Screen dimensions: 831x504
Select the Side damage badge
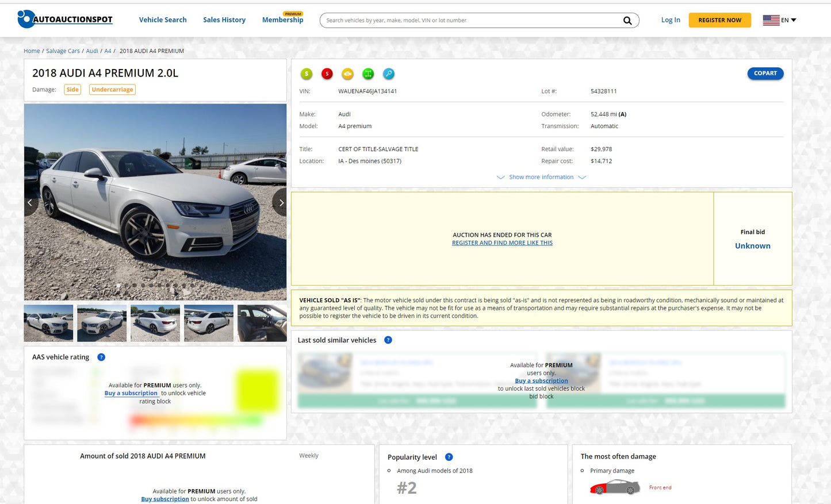pyautogui.click(x=72, y=89)
